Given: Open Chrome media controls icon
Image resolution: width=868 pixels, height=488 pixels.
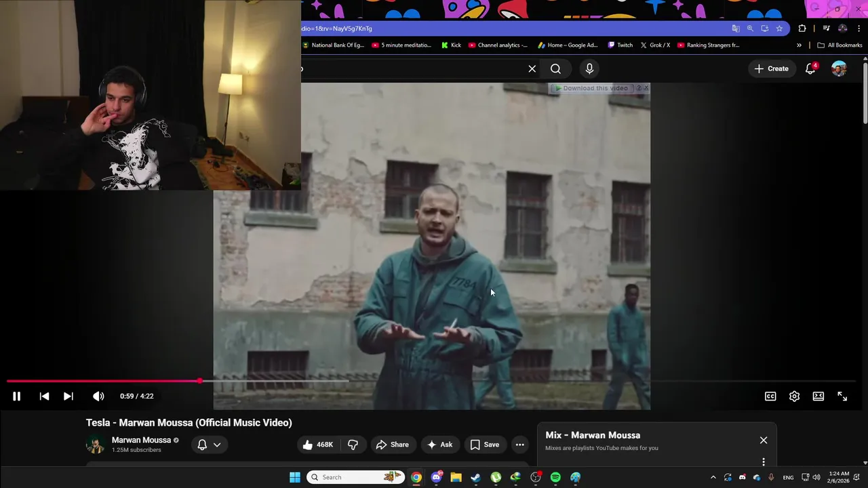Looking at the screenshot, I should point(826,28).
